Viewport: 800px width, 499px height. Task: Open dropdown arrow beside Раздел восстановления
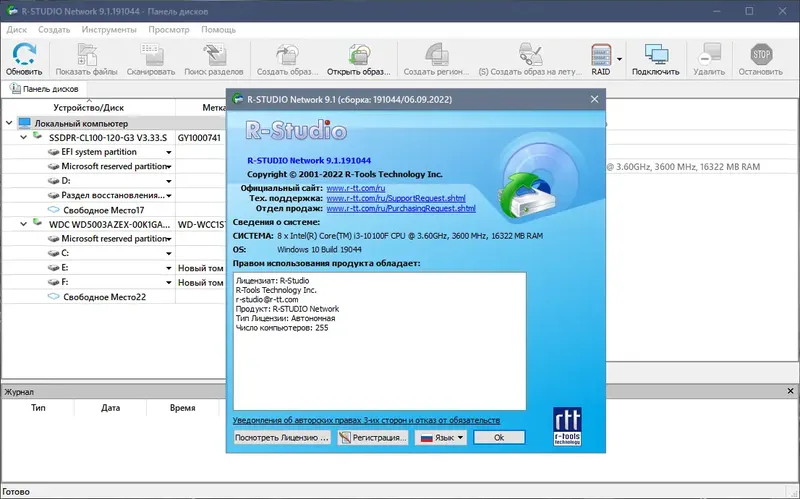click(x=169, y=195)
